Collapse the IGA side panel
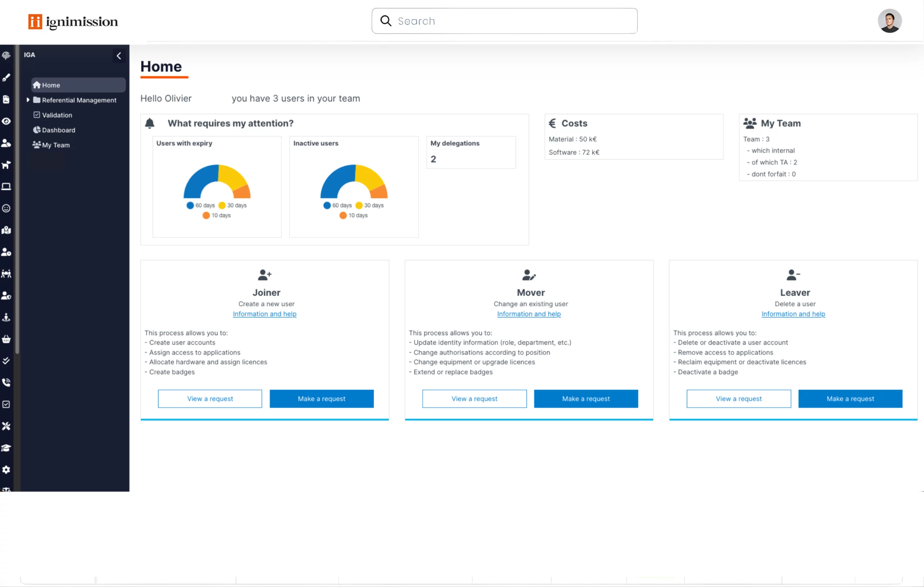 coord(119,56)
